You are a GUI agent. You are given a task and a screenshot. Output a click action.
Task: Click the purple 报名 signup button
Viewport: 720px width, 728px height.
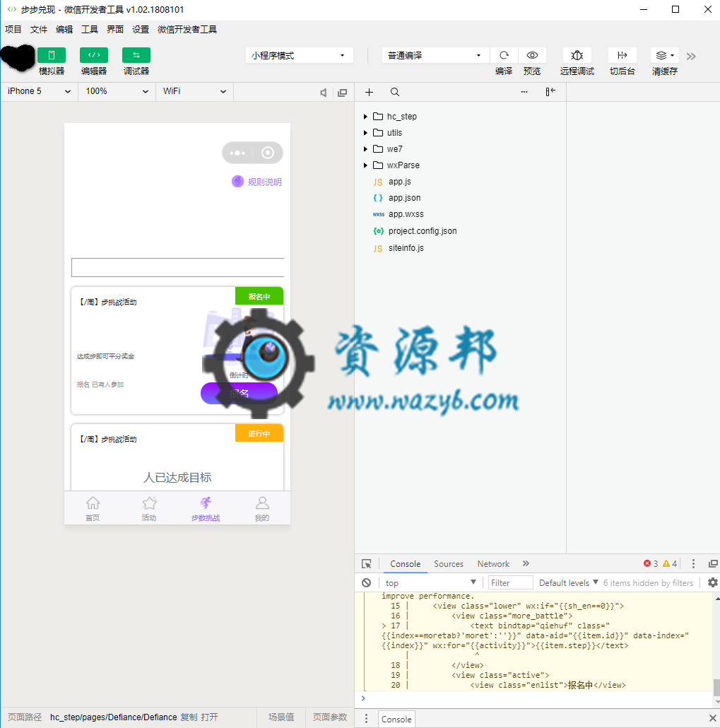click(x=239, y=393)
